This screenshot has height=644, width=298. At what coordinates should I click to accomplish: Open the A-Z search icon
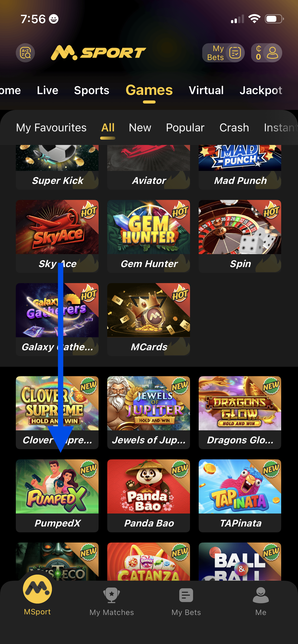(25, 53)
